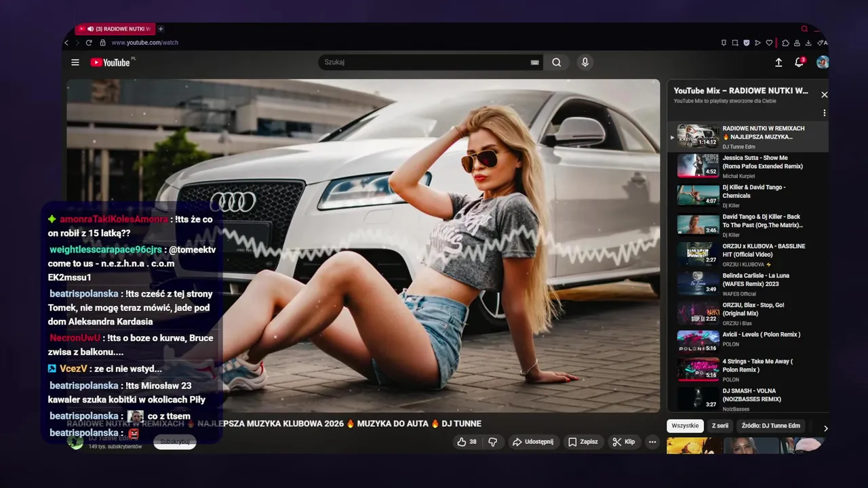Close the YouTube Mix playlist panel
Viewport: 868px width, 488px height.
click(x=825, y=95)
